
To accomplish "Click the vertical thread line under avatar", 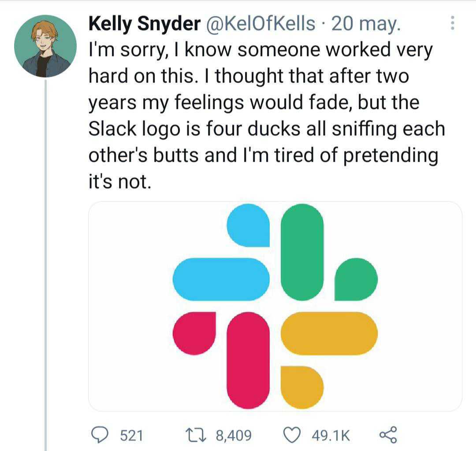I will pos(46,264).
